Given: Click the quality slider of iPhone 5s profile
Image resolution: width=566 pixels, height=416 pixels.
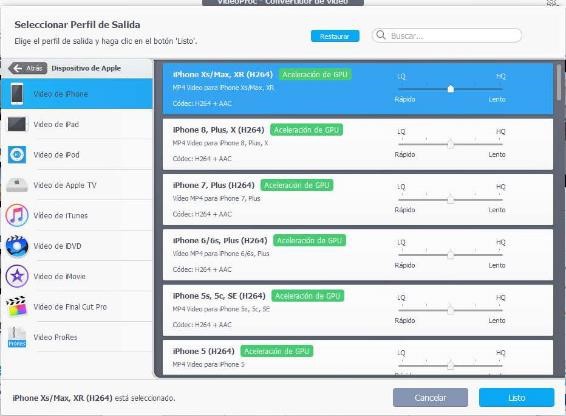Looking at the screenshot, I should click(450, 310).
